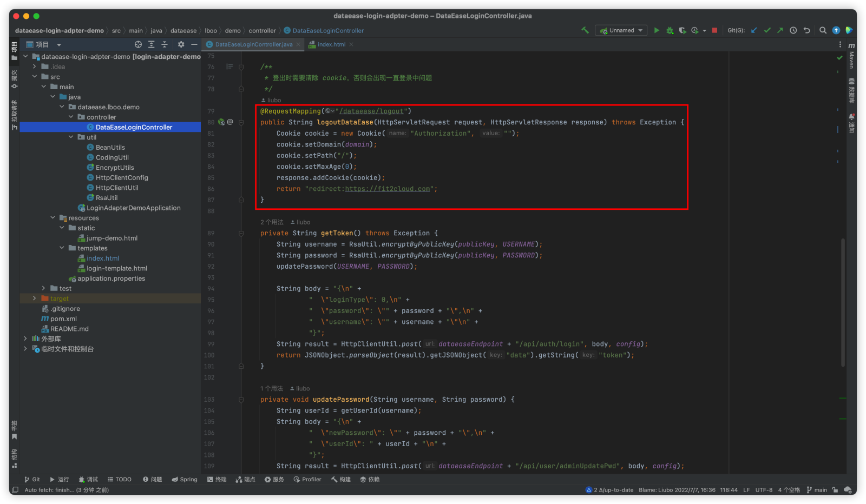Expand the .idea folder
Screen dimensions: 866x504
pos(35,67)
